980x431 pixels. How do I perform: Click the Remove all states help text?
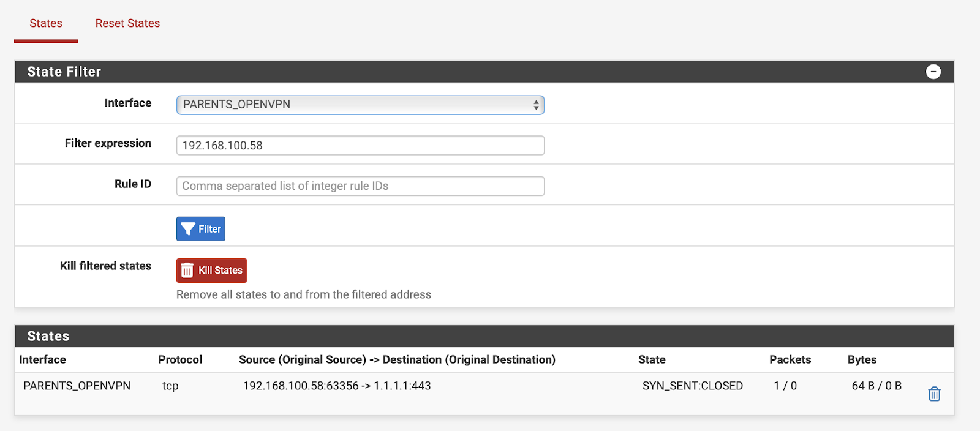304,294
